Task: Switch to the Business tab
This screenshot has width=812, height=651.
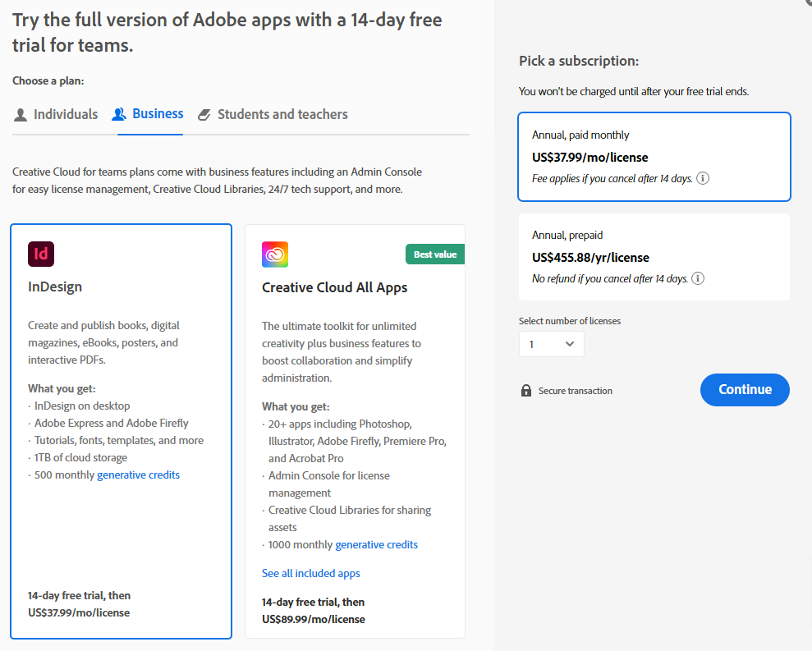Action: click(x=148, y=114)
